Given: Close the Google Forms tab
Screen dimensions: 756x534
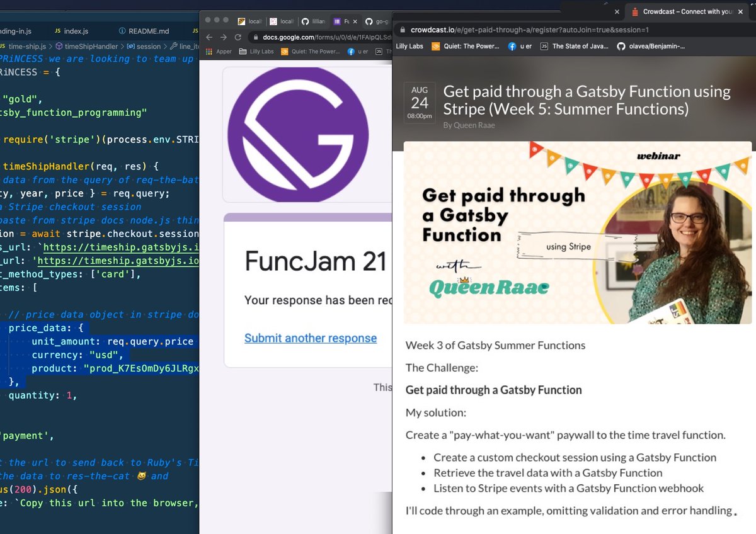Looking at the screenshot, I should 355,21.
